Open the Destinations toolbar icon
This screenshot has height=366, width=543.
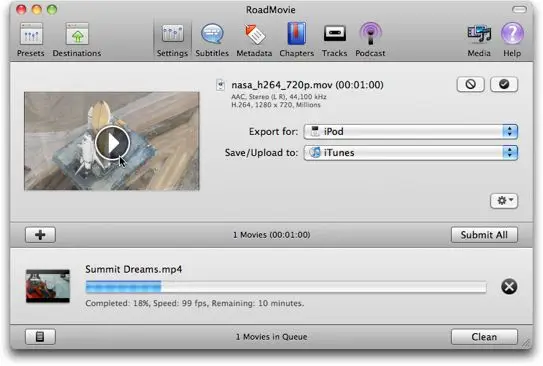click(77, 39)
